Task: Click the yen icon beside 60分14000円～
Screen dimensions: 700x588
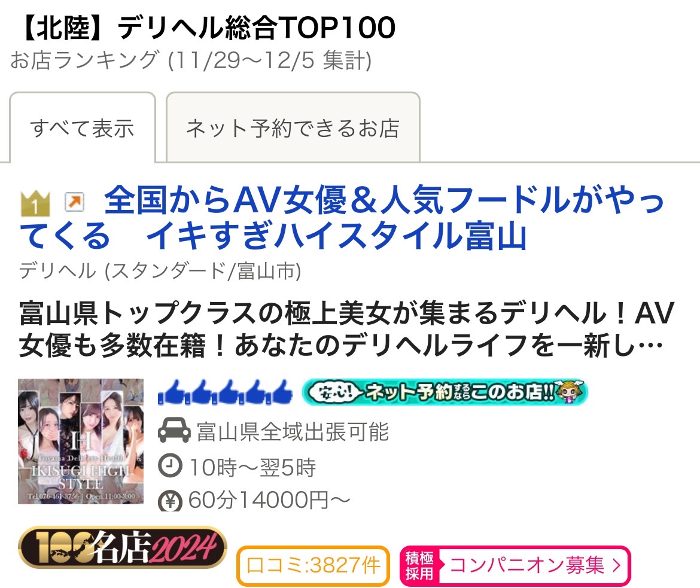Action: point(170,501)
